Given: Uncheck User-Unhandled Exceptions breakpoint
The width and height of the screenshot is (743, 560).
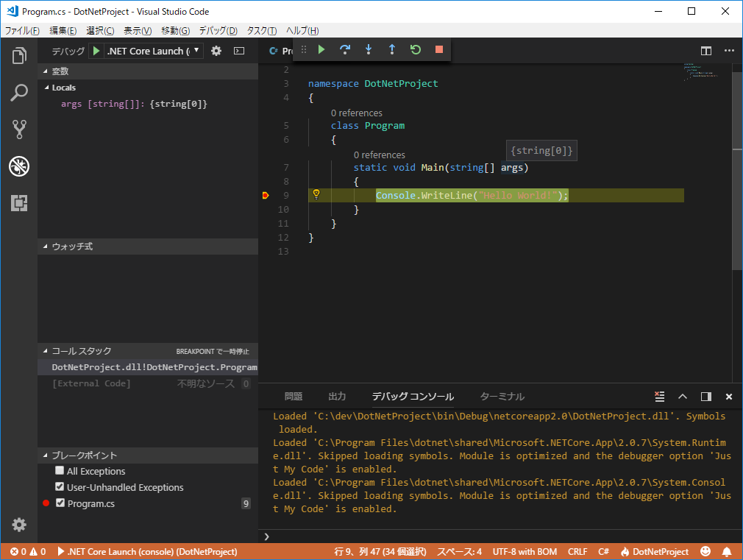Looking at the screenshot, I should point(59,487).
